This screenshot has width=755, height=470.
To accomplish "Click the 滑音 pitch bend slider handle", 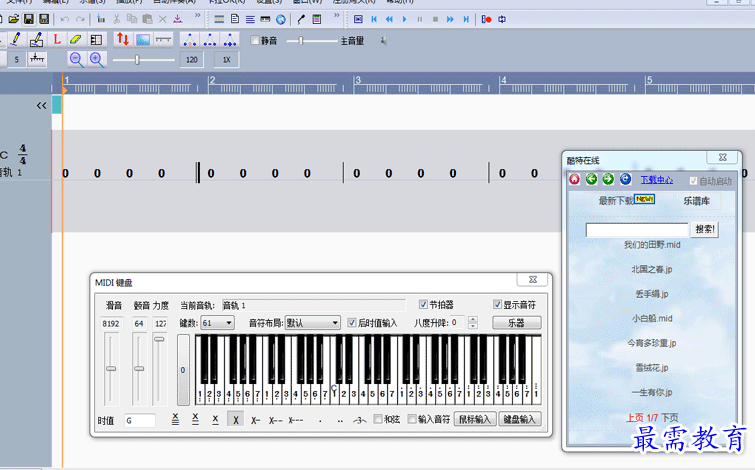I will (x=111, y=368).
